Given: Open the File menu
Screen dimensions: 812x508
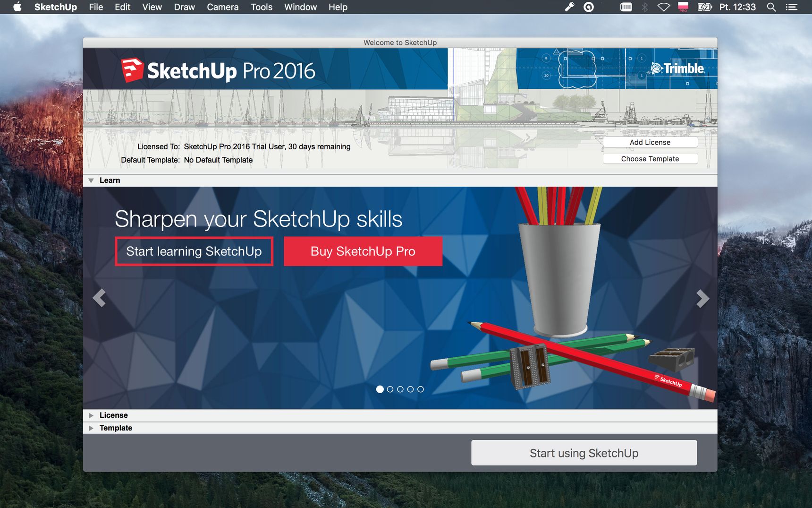Looking at the screenshot, I should (96, 7).
